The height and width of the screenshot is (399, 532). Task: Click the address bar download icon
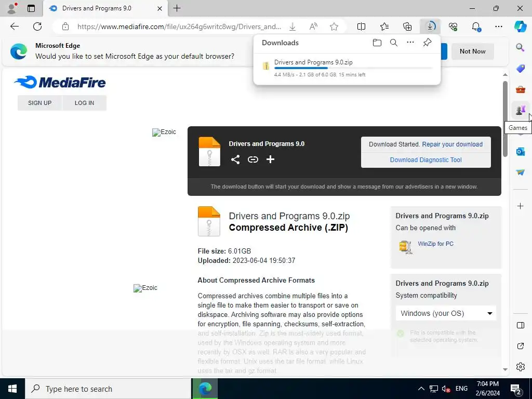(x=292, y=26)
